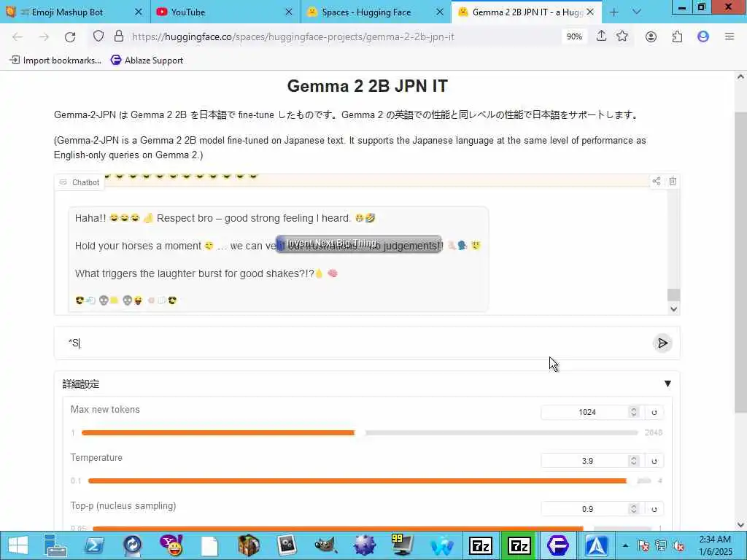Reset the Temperature value
Screen dimensions: 747x560
click(x=654, y=461)
